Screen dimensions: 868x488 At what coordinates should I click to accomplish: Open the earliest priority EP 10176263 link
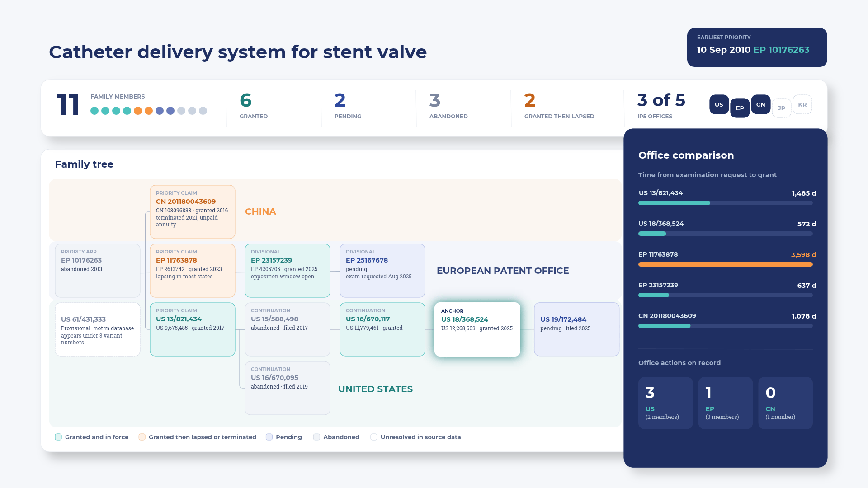782,50
